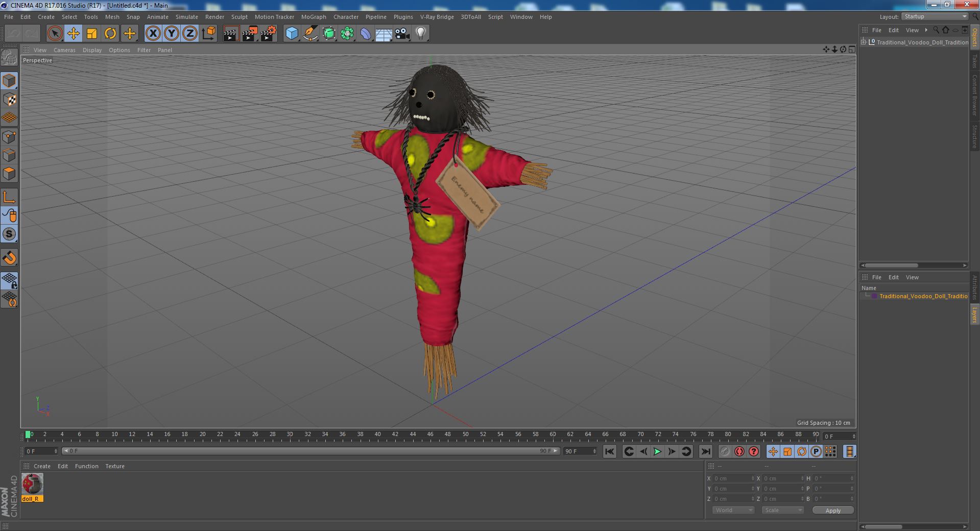
Task: Click the preview range slider bar
Action: pyautogui.click(x=310, y=451)
